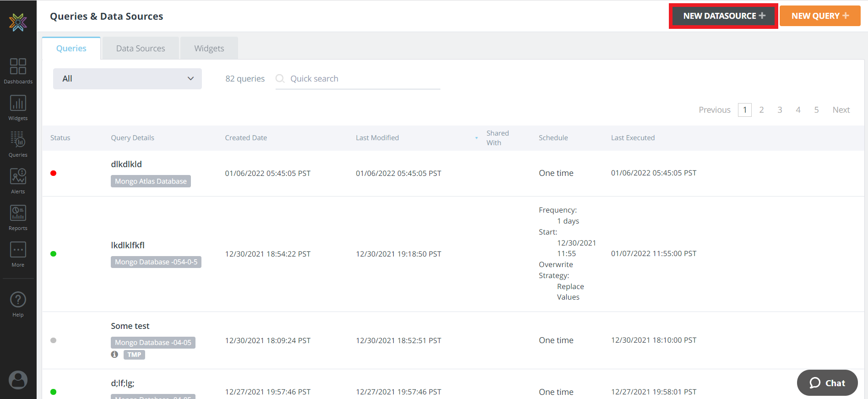Go to page 3
Image resolution: width=868 pixels, height=399 pixels.
point(780,110)
